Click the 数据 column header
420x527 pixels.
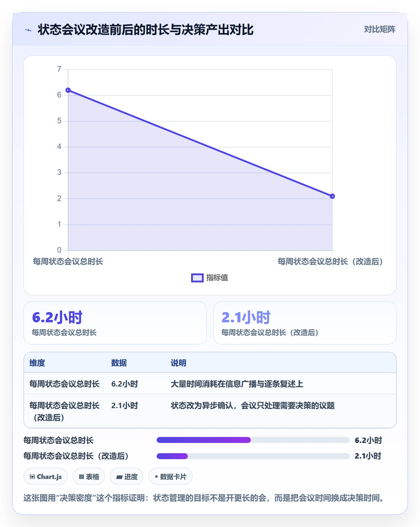tap(119, 363)
